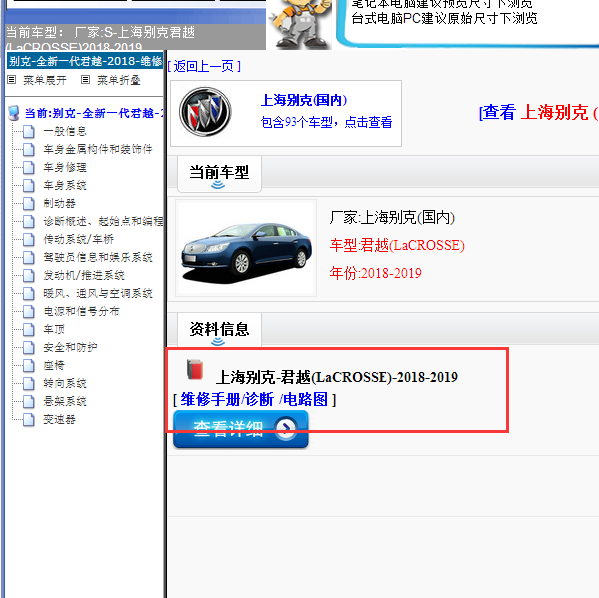The image size is (599, 598).
Task: Click page icon beside 转向系统
Action: (x=29, y=383)
